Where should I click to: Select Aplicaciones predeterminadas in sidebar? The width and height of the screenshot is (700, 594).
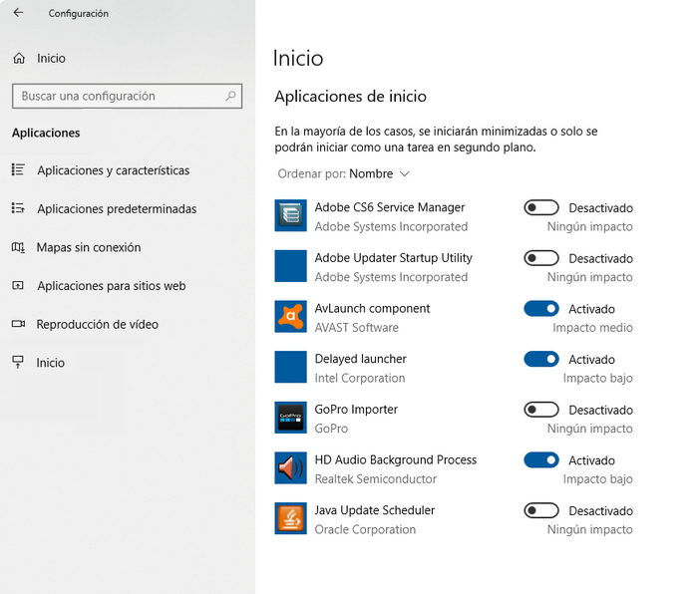click(117, 209)
